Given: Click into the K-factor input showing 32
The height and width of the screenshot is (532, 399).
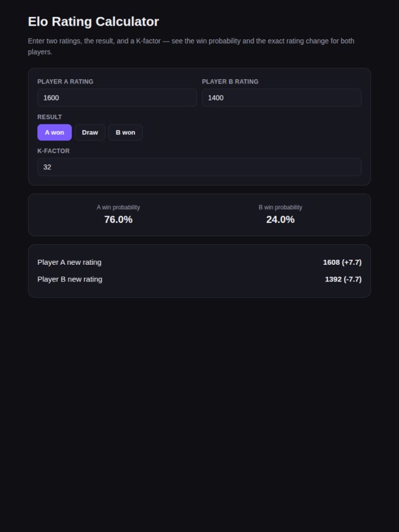Looking at the screenshot, I should tap(199, 167).
